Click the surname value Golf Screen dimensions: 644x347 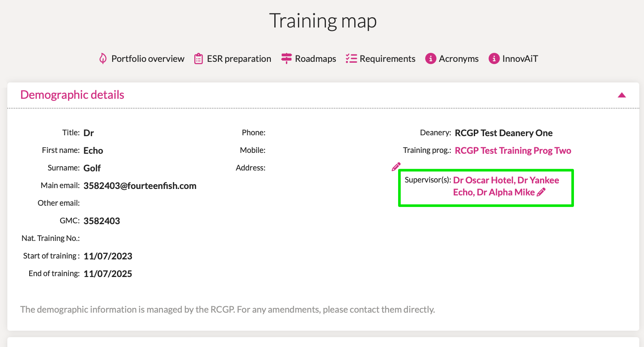(x=92, y=168)
